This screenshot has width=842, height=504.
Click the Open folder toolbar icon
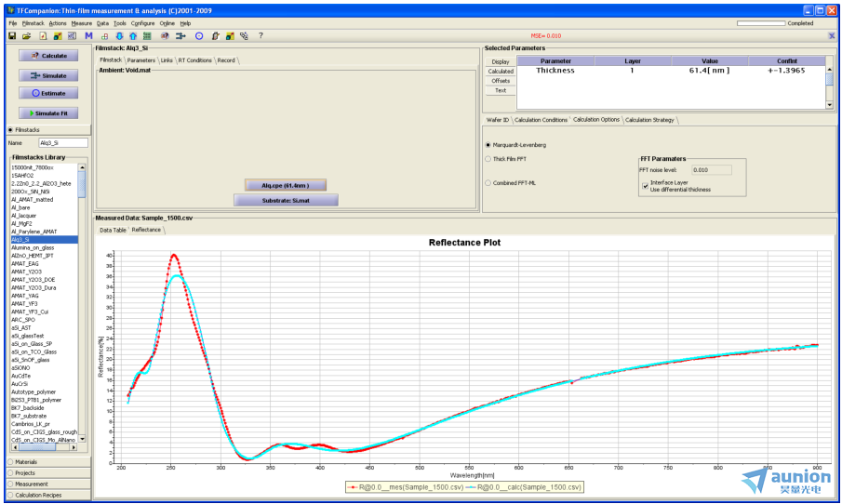(x=26, y=36)
